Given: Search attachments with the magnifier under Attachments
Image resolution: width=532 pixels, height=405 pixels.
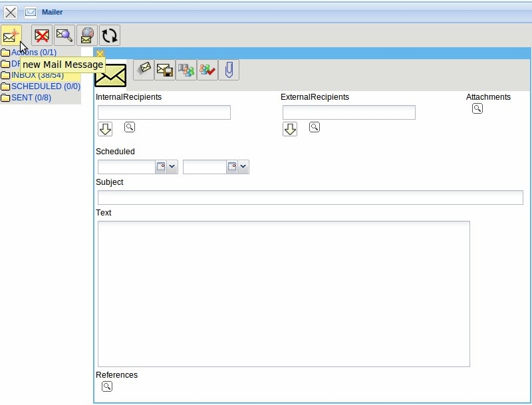Looking at the screenshot, I should (477, 108).
